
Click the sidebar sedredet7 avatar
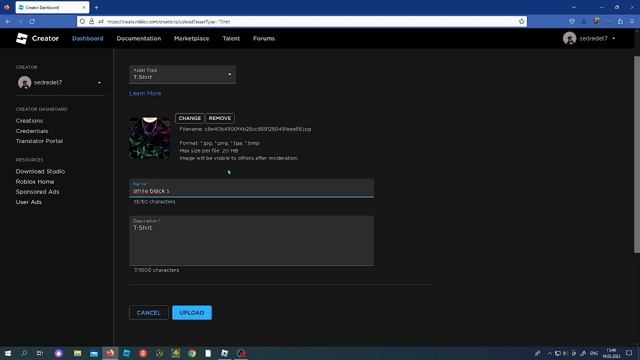tap(24, 82)
